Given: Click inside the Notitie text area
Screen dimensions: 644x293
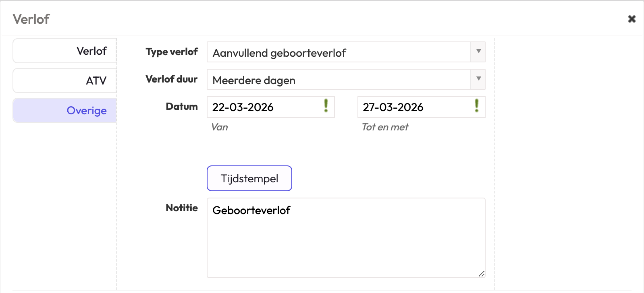Looking at the screenshot, I should click(346, 241).
